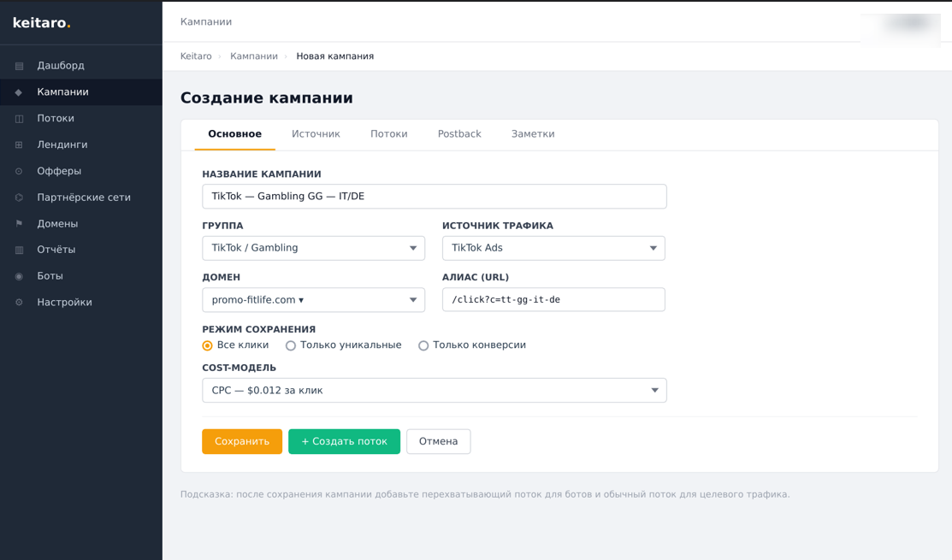Open Лендинги via its sidebar icon
The image size is (952, 560).
pyautogui.click(x=19, y=145)
